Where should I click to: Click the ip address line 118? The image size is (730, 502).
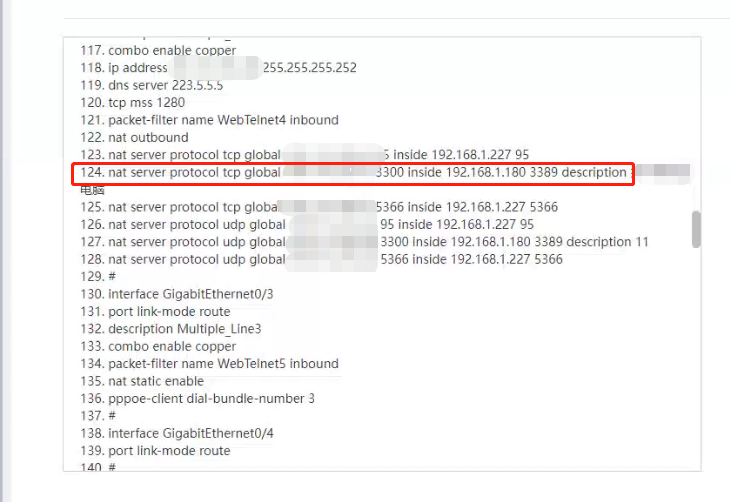point(138,68)
